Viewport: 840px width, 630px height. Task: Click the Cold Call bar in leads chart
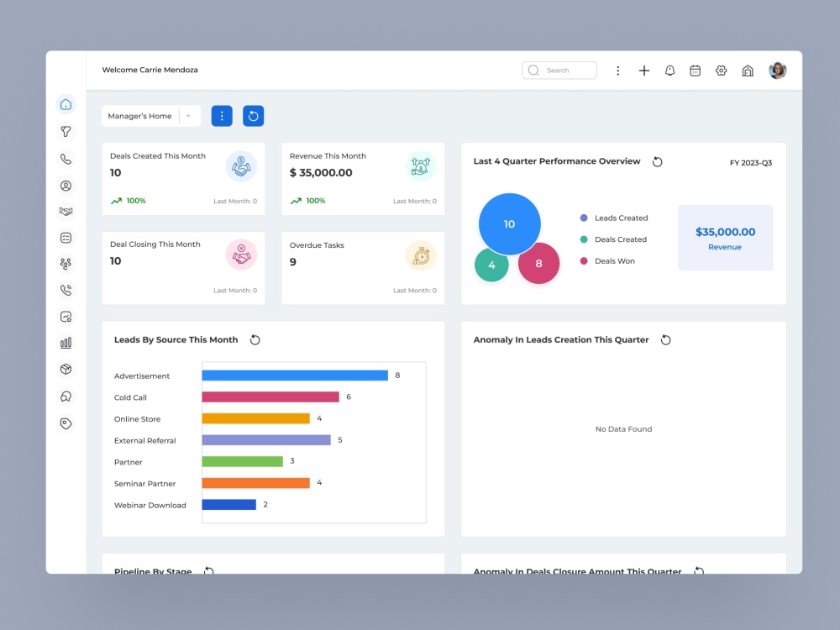coord(270,397)
